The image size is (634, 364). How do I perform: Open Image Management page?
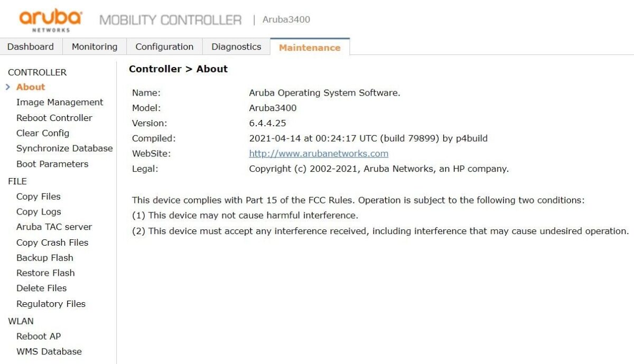60,102
